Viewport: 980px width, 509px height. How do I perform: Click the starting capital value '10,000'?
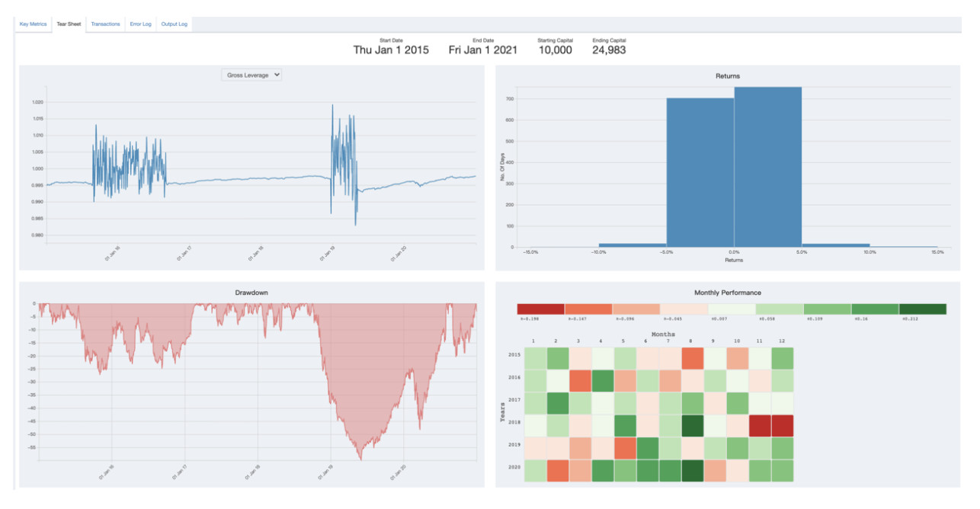tap(556, 50)
